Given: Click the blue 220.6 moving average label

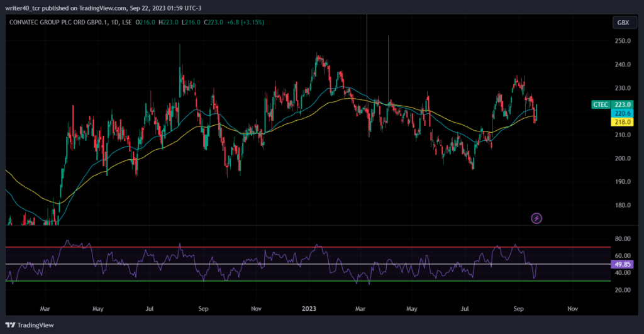Looking at the screenshot, I should click(622, 113).
